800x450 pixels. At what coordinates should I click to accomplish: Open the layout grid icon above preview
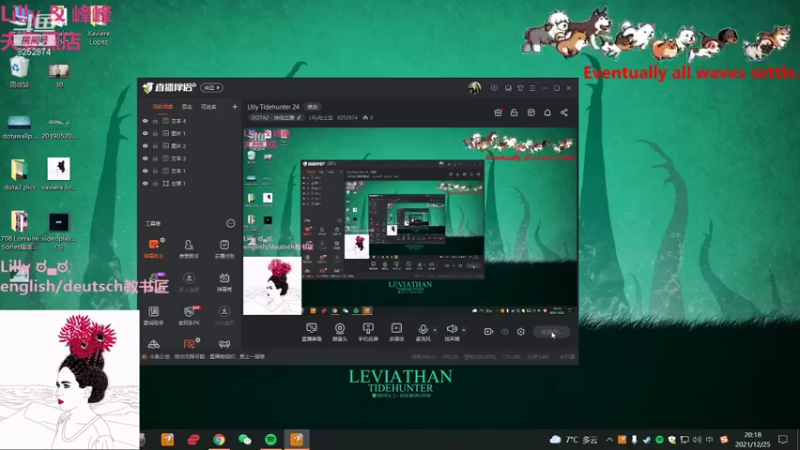[531, 112]
